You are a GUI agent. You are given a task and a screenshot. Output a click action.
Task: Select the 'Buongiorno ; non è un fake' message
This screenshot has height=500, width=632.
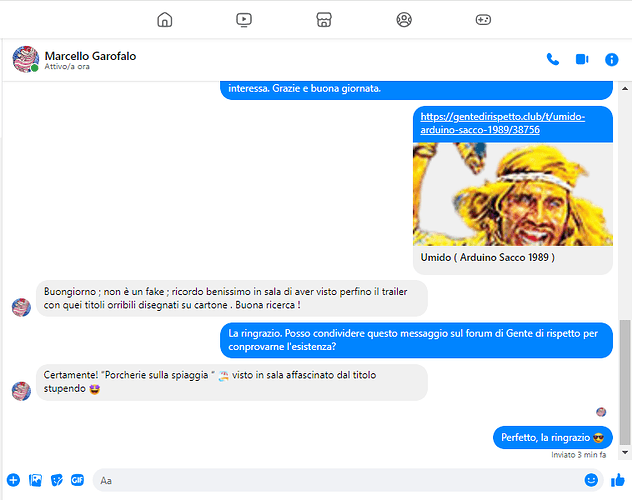point(232,298)
